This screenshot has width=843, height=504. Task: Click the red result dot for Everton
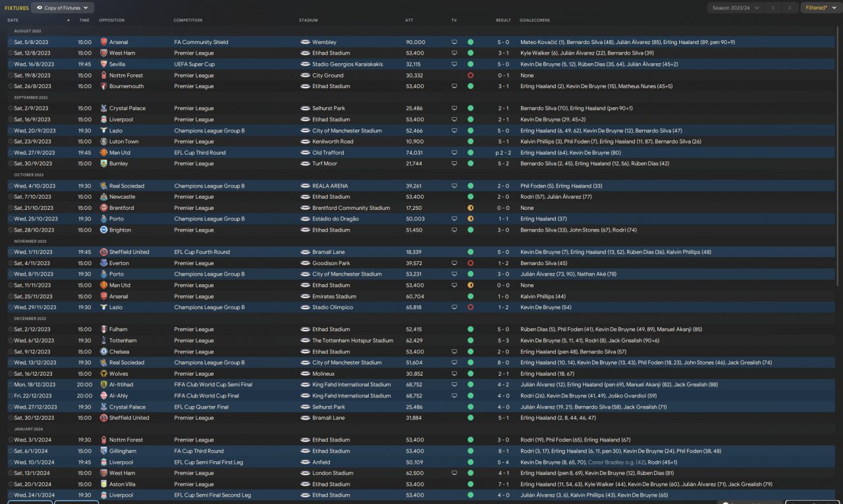point(470,263)
